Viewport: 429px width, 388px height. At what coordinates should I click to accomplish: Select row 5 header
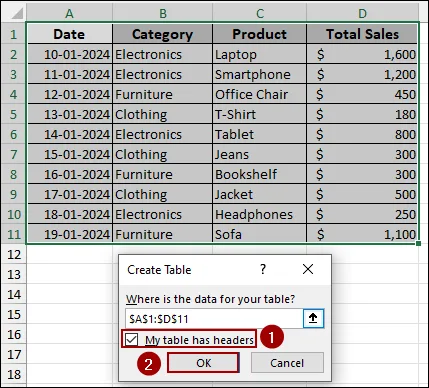click(x=14, y=114)
